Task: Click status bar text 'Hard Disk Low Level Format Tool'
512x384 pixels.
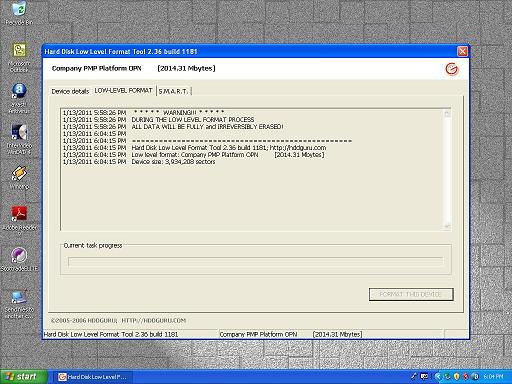Action: tap(111, 334)
